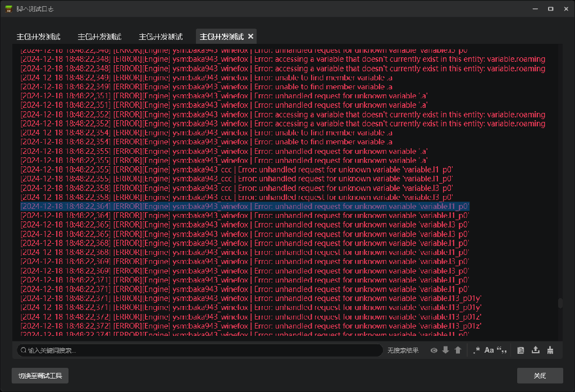Click the log panel vertical scrollbar thumb
The width and height of the screenshot is (575, 392).
(560, 303)
